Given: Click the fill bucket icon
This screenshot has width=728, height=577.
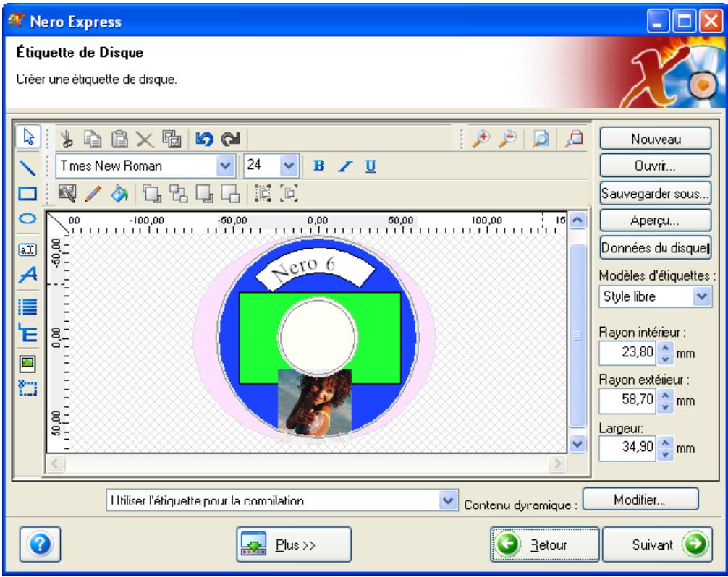Looking at the screenshot, I should 119,193.
